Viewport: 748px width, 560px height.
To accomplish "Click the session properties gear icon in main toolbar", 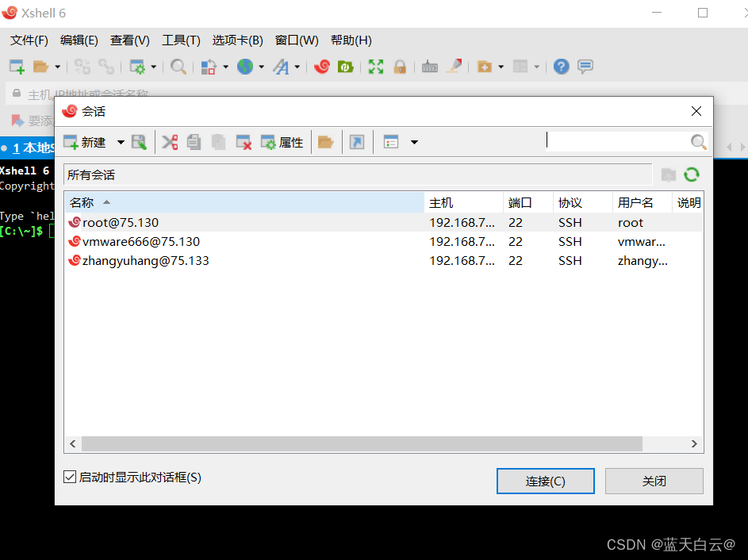I will coord(138,67).
